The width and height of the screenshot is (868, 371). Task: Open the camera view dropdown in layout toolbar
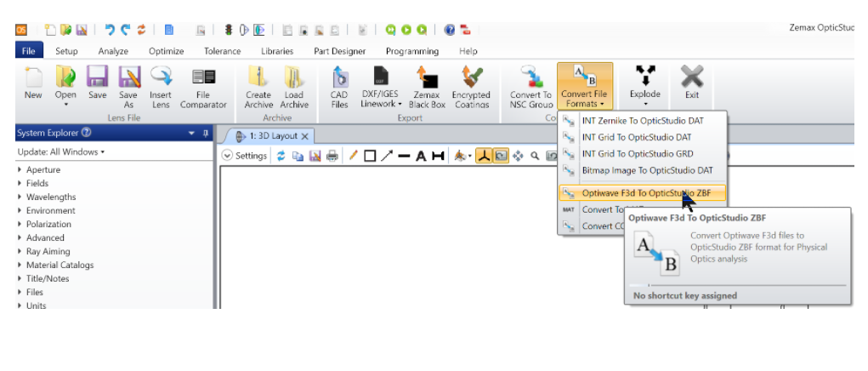tap(462, 157)
